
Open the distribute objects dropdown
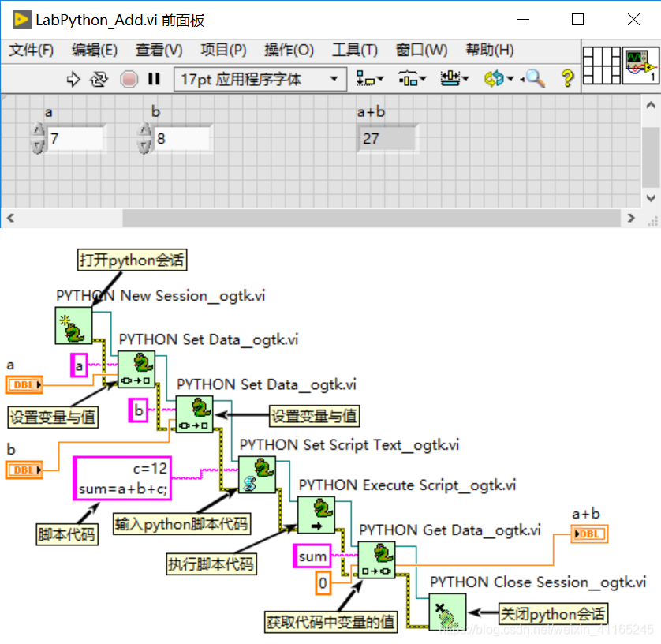tap(413, 79)
